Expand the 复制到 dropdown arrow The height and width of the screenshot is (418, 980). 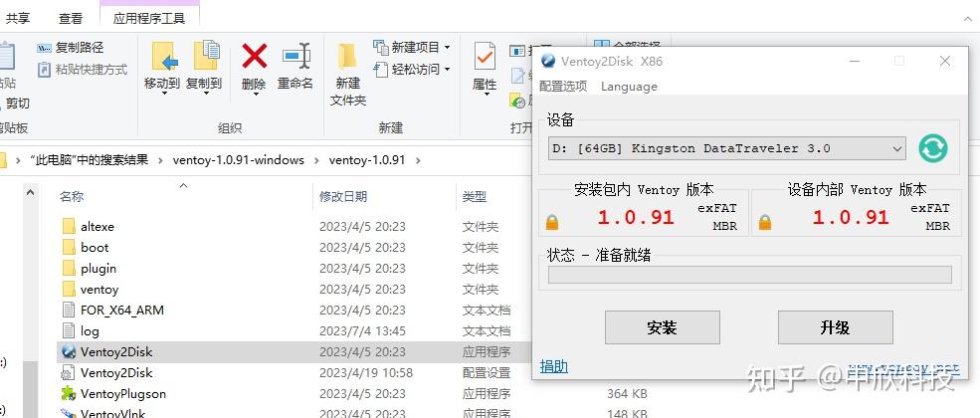(x=206, y=94)
